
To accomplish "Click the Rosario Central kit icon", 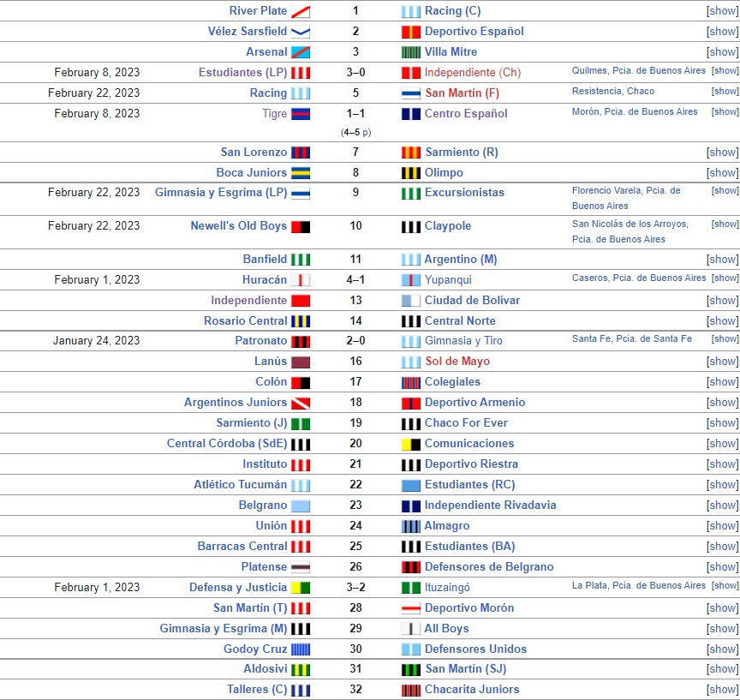I will (300, 321).
